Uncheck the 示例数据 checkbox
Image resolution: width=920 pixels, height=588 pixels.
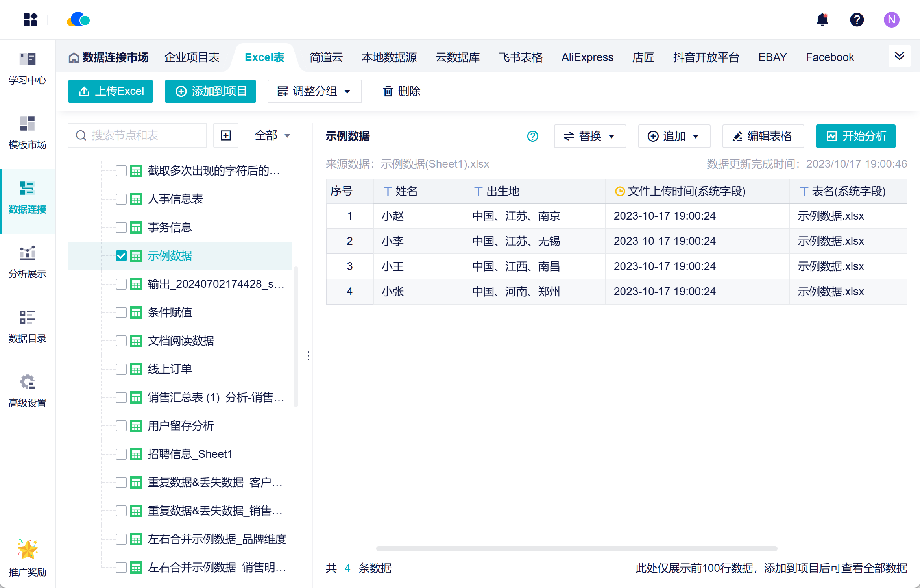121,256
